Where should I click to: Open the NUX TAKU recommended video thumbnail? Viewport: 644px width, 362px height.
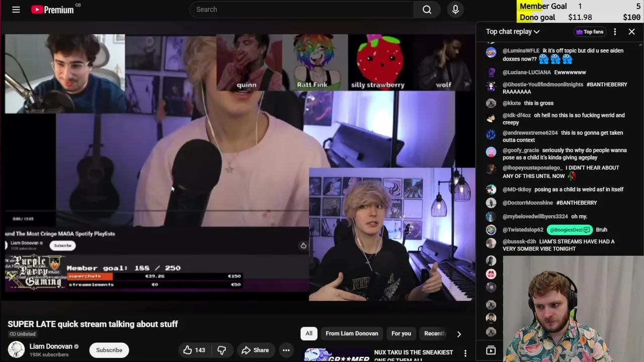[x=337, y=355]
